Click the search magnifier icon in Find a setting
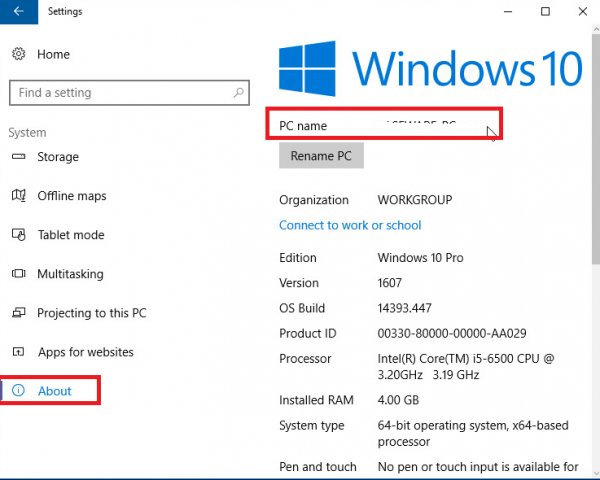This screenshot has height=480, width=600. [238, 92]
